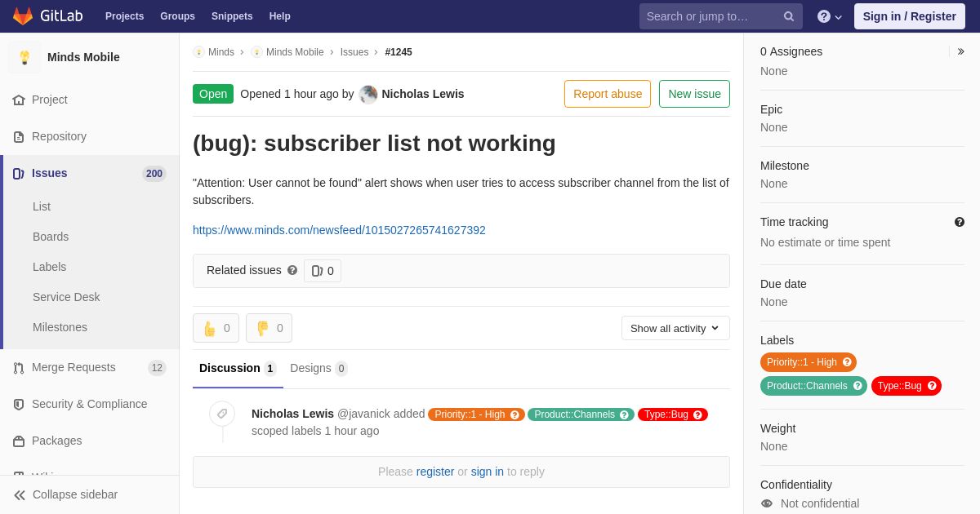This screenshot has width=980, height=514.
Task: Click the New issue button
Action: click(694, 94)
